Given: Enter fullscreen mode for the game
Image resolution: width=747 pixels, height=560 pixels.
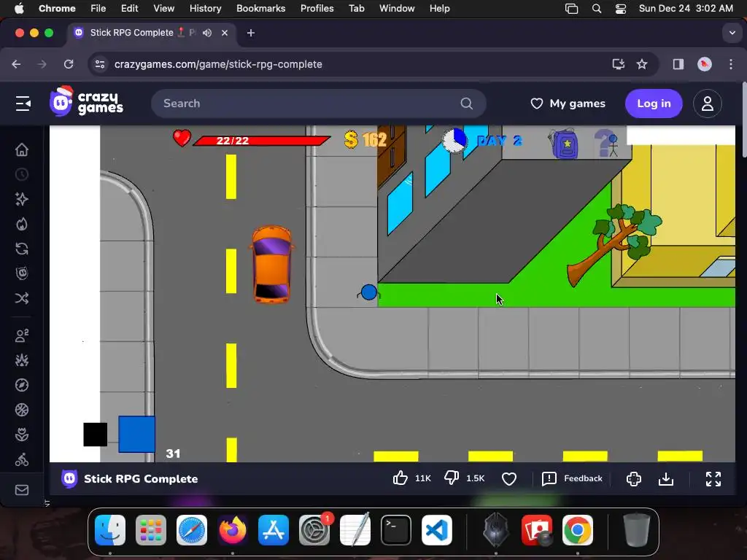Looking at the screenshot, I should pos(713,478).
